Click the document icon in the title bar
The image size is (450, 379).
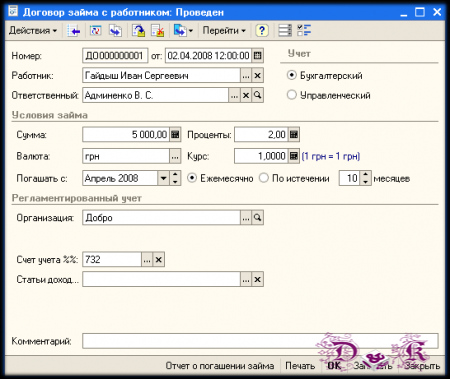(x=13, y=12)
